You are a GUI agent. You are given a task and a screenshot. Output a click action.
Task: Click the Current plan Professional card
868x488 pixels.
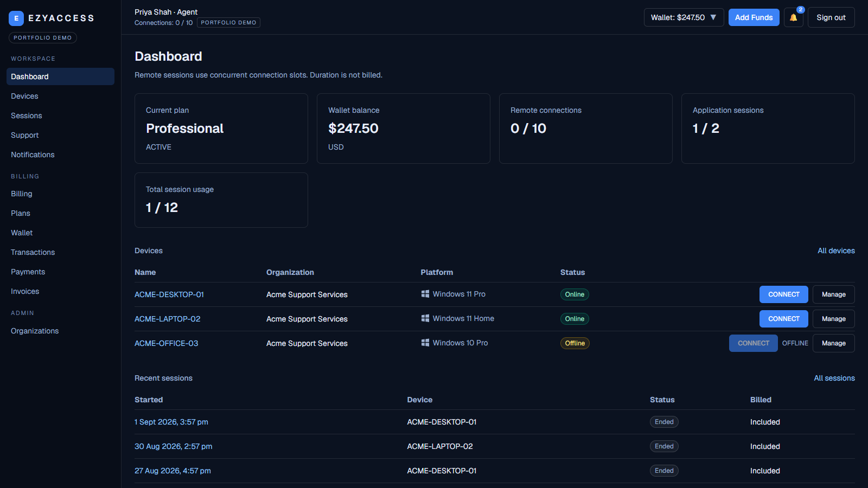[x=221, y=129]
